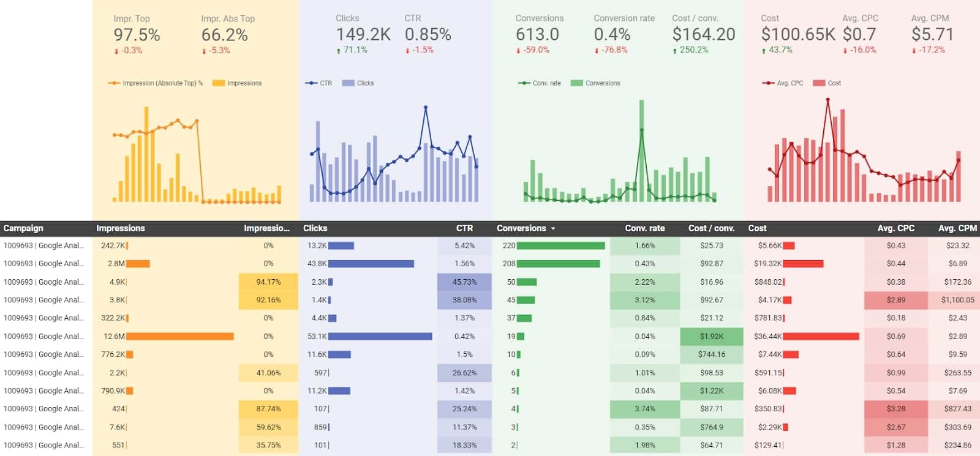Select the 3.74% conversion rate cell
The image size is (980, 456).
[x=644, y=409]
